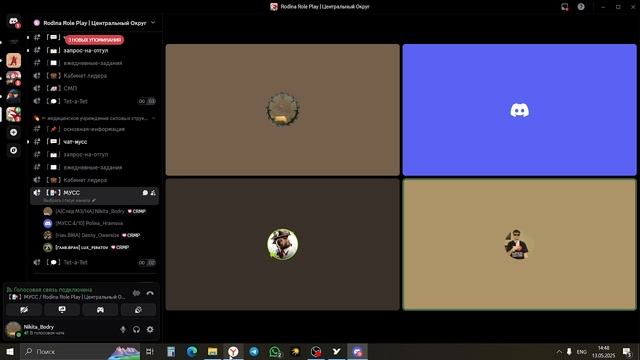Open File Explorer from taskbar
Screen dimensions: 640x360
tap(213, 351)
